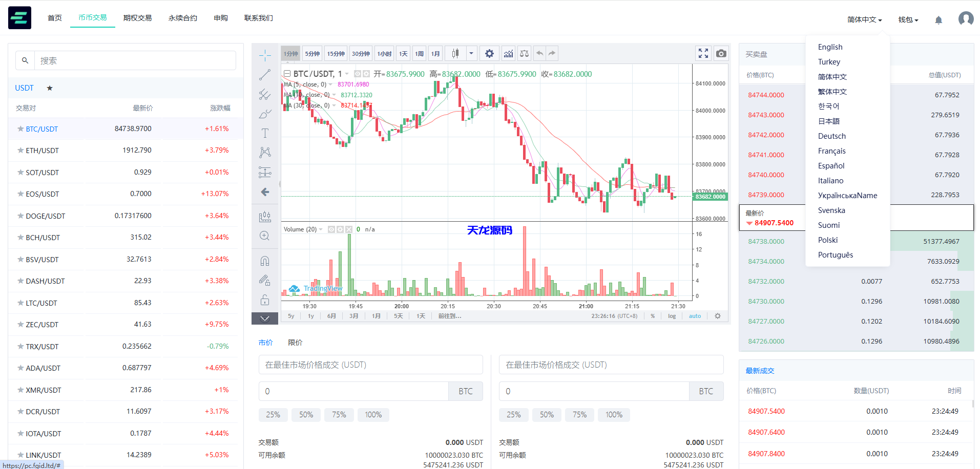This screenshot has height=469, width=980.
Task: Set buy amount to 25% of balance
Action: [x=273, y=415]
